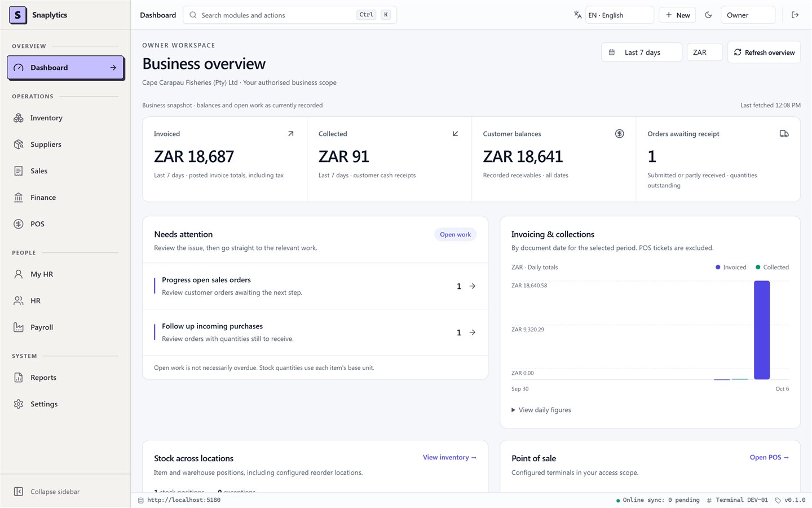
Task: Click the logout icon in the top bar
Action: [795, 15]
